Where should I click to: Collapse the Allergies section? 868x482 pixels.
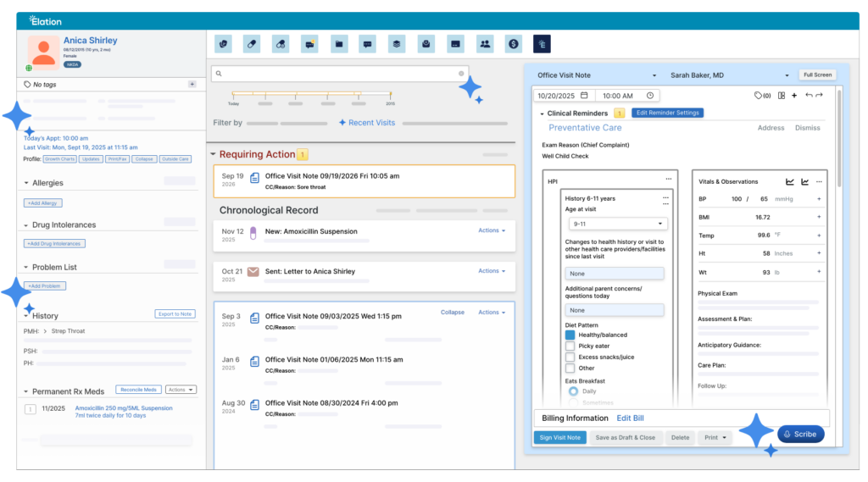[x=26, y=183]
